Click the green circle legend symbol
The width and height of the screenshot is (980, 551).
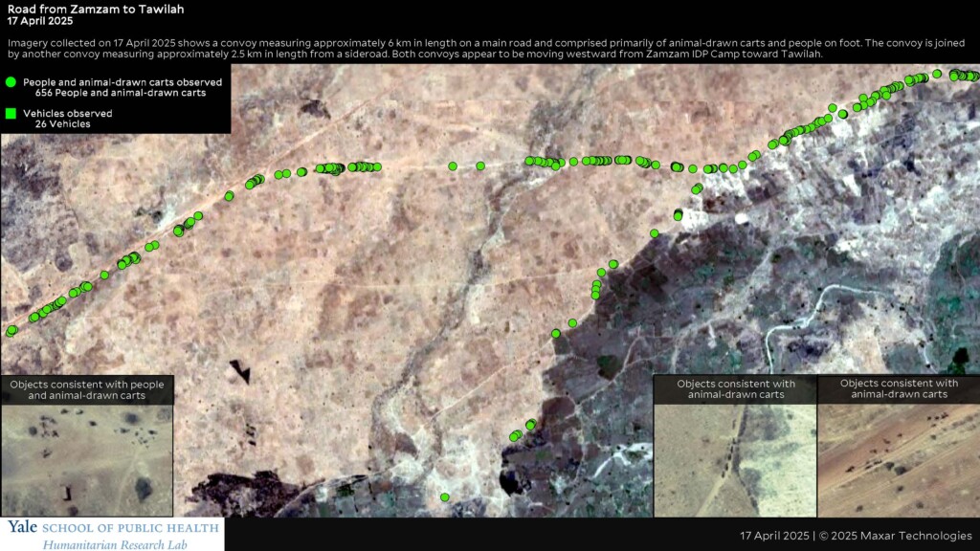tap(11, 82)
